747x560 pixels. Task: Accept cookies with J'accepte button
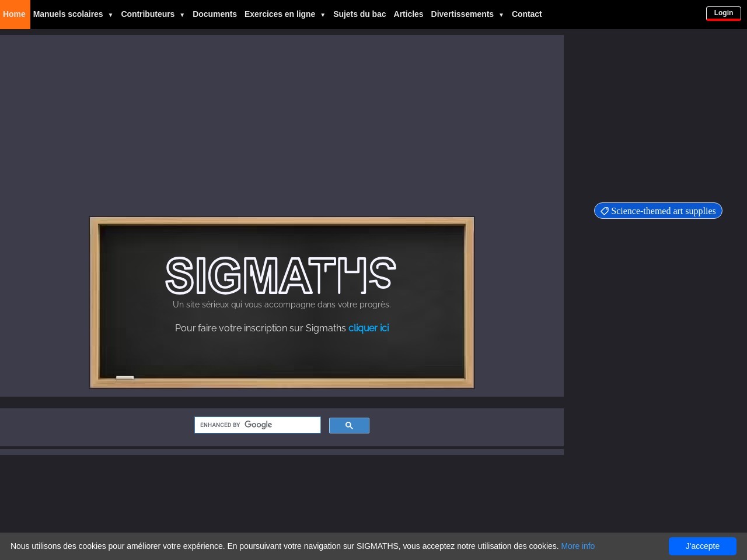coord(703,546)
